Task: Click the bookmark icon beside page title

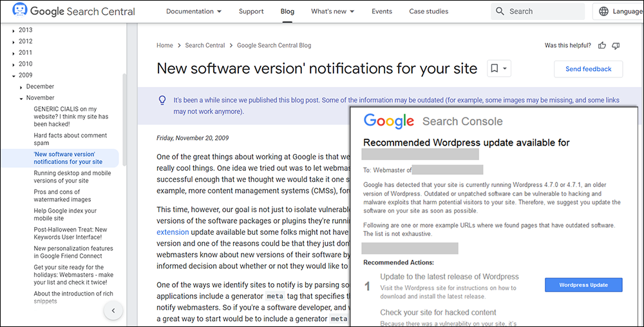Action: coord(495,68)
